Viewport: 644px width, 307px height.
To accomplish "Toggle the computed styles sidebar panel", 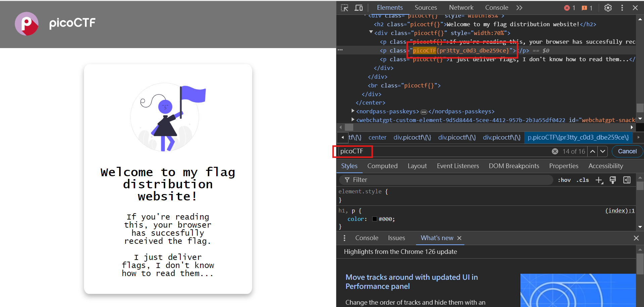I will 627,180.
